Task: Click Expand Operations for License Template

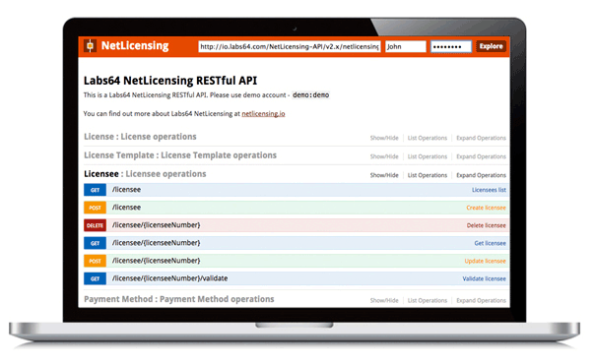Action: pyautogui.click(x=481, y=156)
